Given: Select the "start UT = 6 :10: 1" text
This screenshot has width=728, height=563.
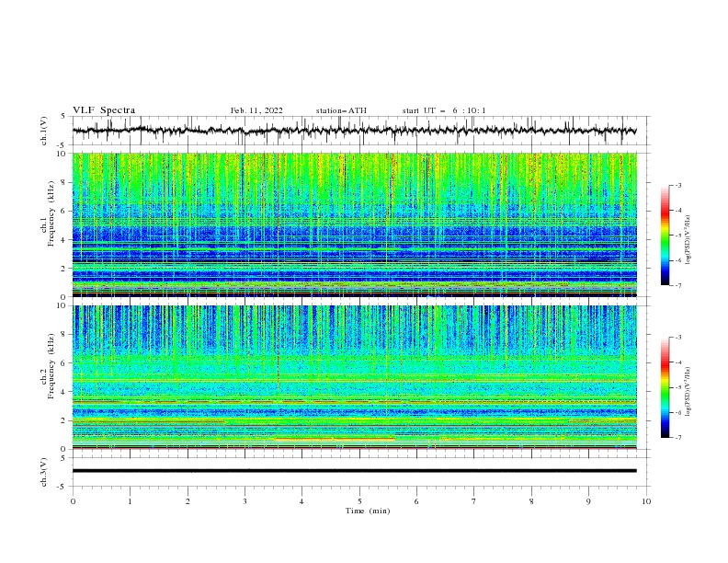Looking at the screenshot, I should point(444,110).
